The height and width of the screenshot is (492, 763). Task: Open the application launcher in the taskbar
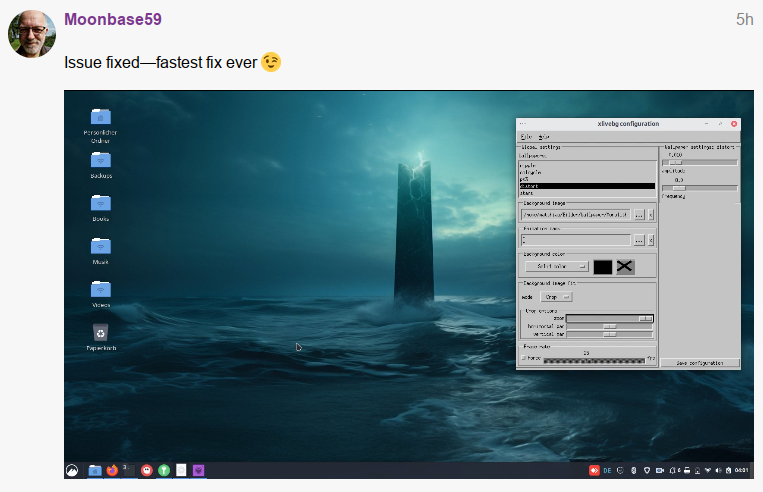(x=72, y=470)
